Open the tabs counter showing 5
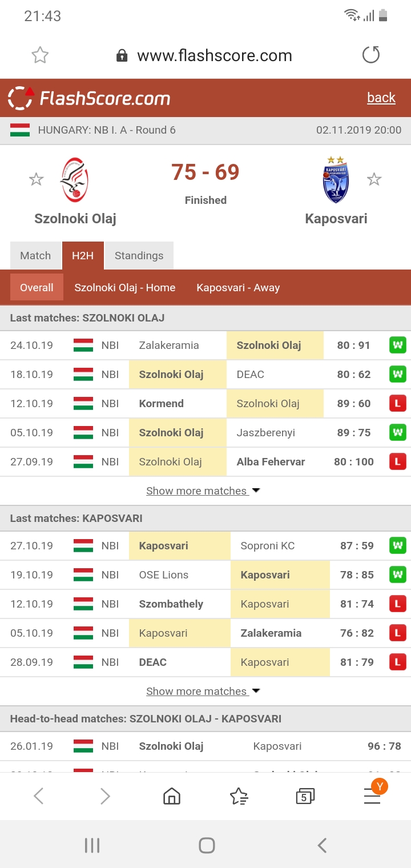 (305, 796)
